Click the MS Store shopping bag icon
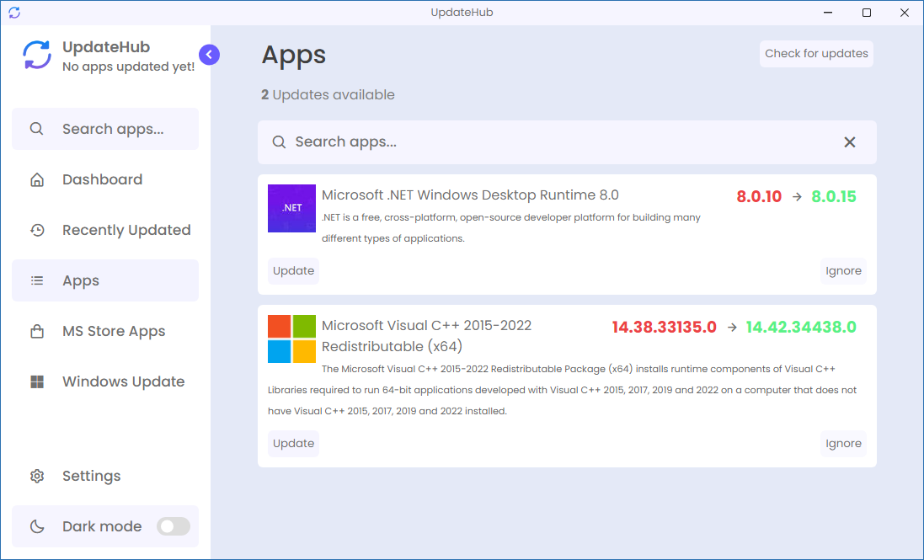 [37, 331]
